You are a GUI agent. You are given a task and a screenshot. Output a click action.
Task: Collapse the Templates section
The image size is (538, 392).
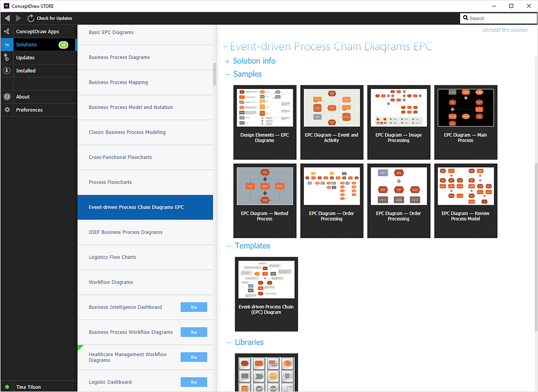tap(229, 246)
